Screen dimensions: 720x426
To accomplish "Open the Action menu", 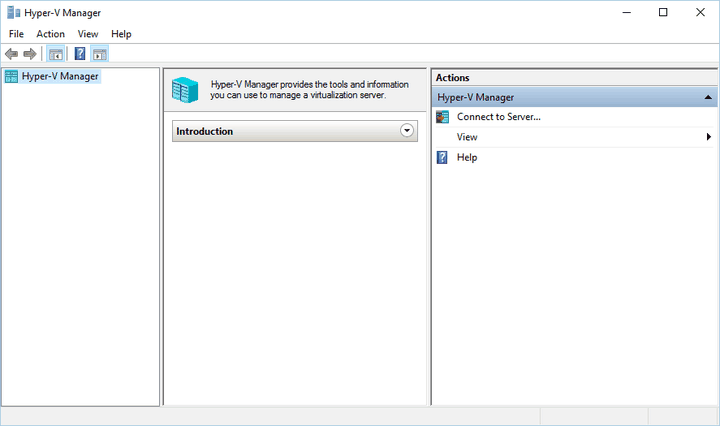I will click(x=51, y=34).
